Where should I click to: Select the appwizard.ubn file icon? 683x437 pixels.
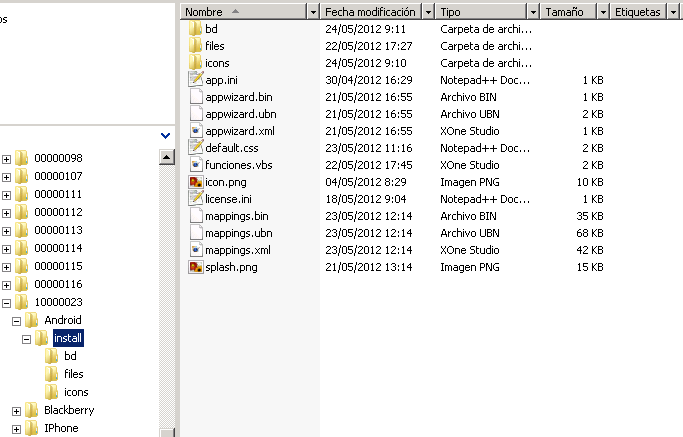[196, 114]
